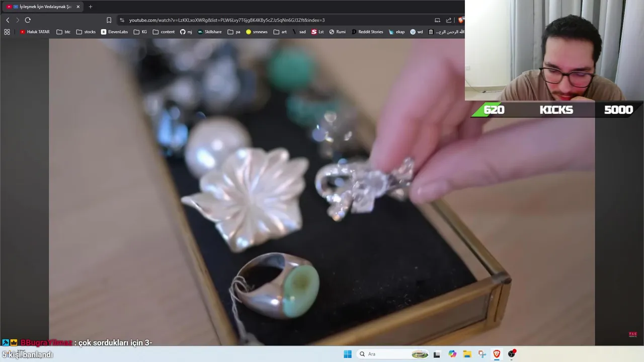Open the smnews bookmark
Screen dimensions: 644x362
[257, 32]
